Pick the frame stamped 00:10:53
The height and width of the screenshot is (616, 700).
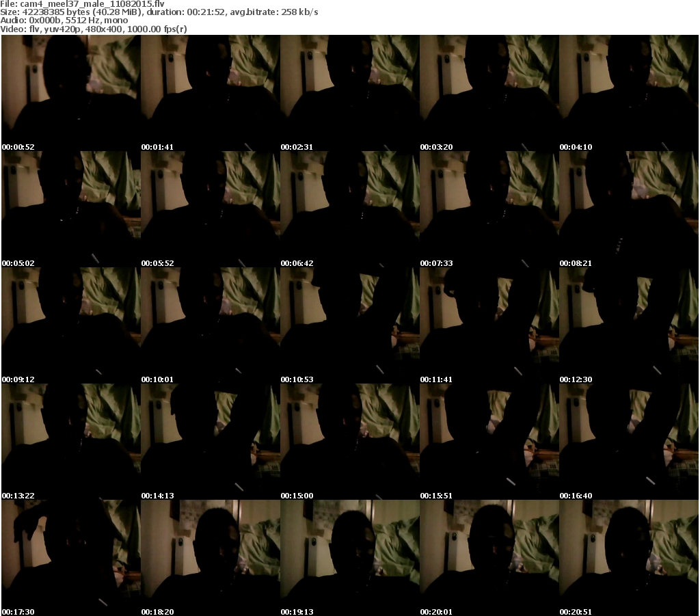[x=349, y=325]
